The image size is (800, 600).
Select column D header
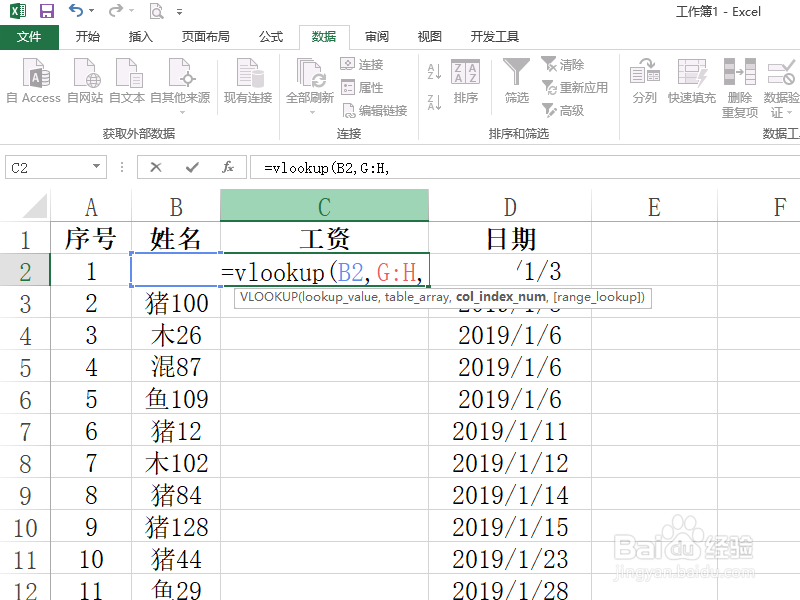click(510, 206)
